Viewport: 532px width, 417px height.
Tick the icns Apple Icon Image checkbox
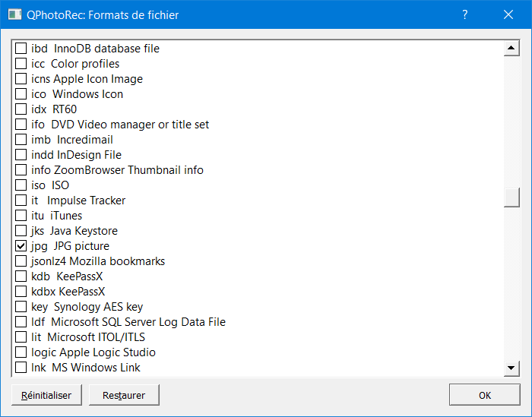(x=21, y=79)
